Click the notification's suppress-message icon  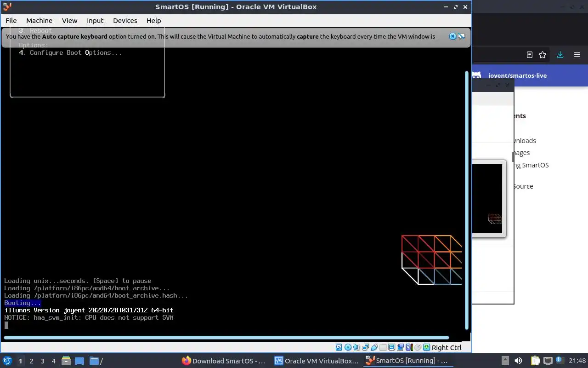tap(462, 36)
